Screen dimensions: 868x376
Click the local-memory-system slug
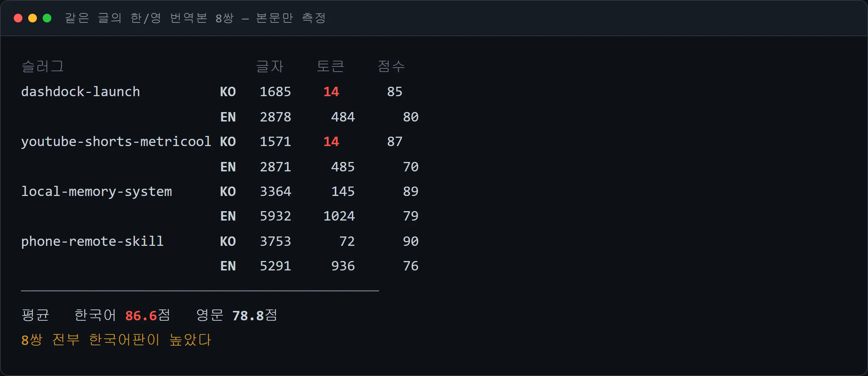click(x=97, y=192)
